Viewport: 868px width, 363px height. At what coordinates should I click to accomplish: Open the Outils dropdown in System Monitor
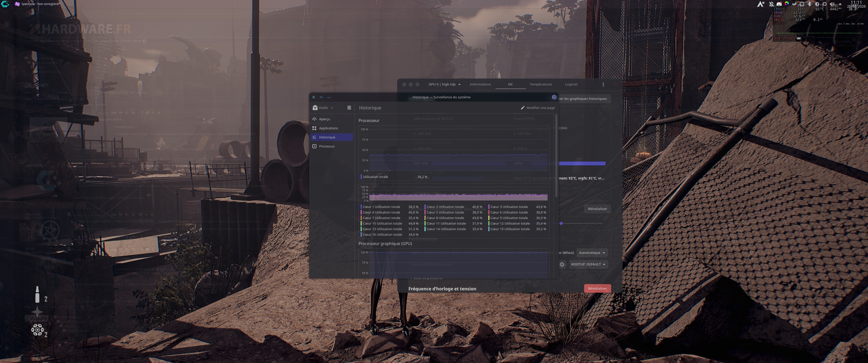[x=323, y=108]
